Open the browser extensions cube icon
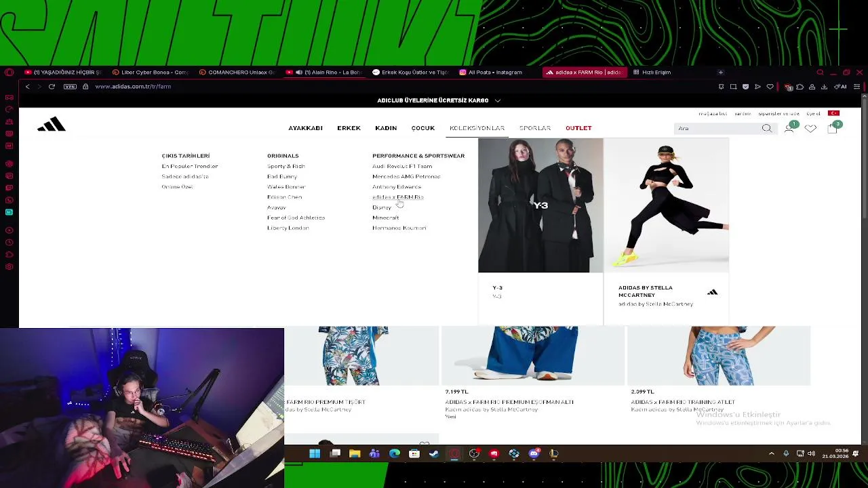868x488 pixels. pos(800,87)
